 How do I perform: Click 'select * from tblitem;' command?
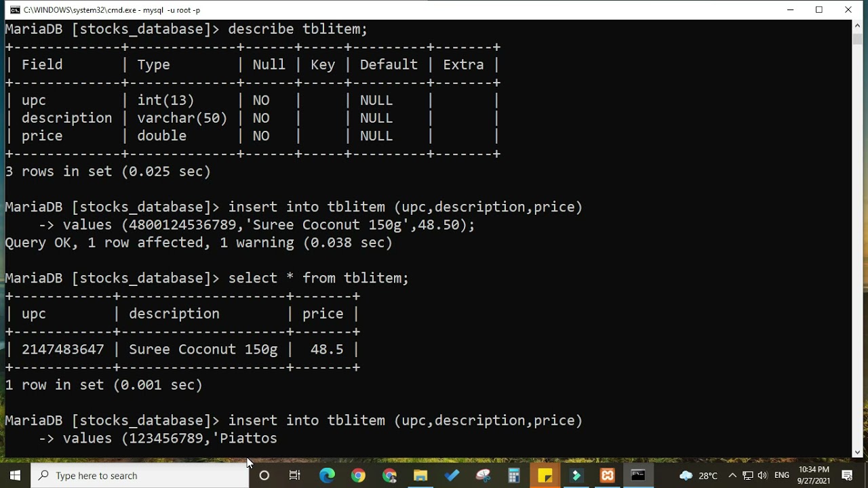319,278
